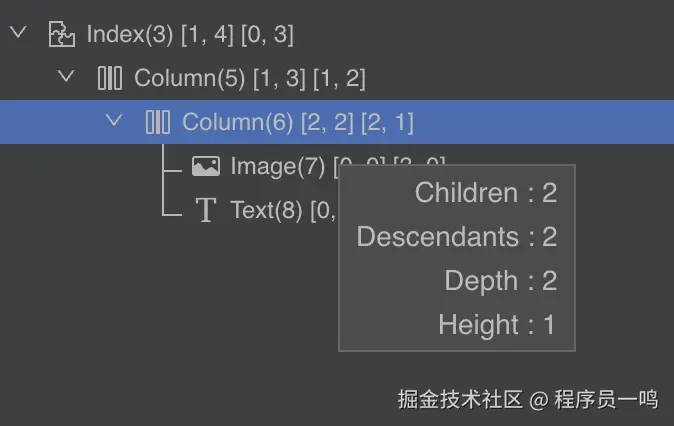Click the Column(5) column layout icon

[109, 78]
